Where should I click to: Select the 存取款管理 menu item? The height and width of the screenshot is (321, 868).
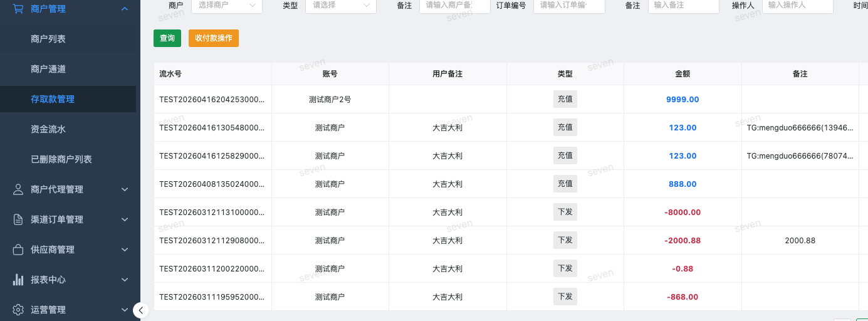[68, 99]
